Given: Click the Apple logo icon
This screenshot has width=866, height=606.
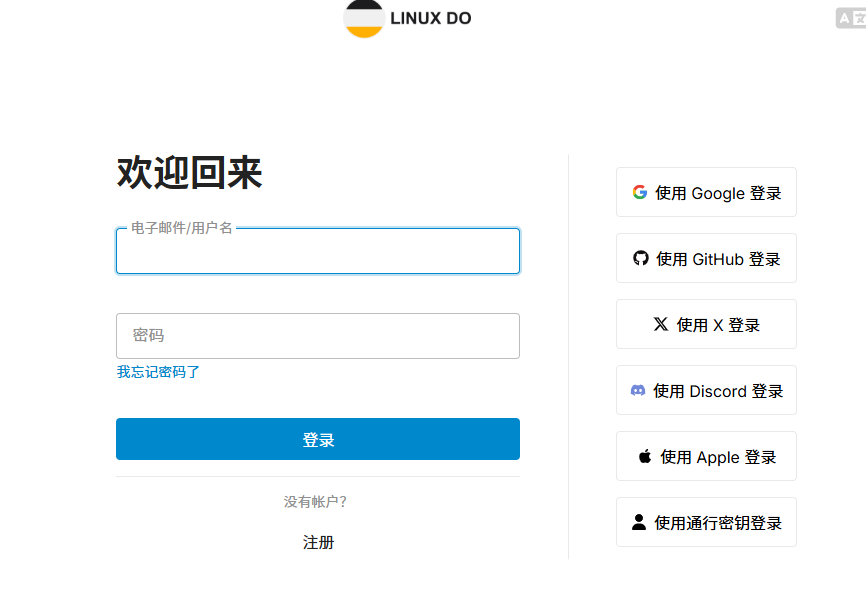Looking at the screenshot, I should coord(645,456).
